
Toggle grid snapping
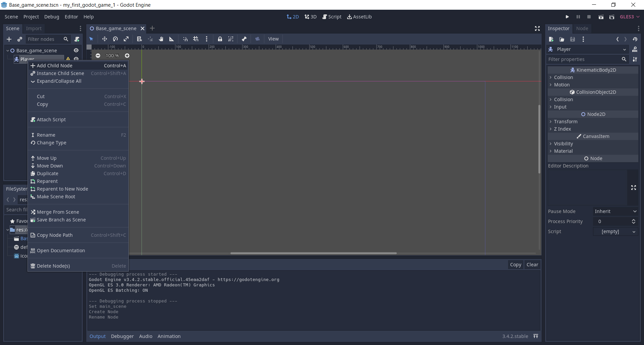pyautogui.click(x=196, y=39)
